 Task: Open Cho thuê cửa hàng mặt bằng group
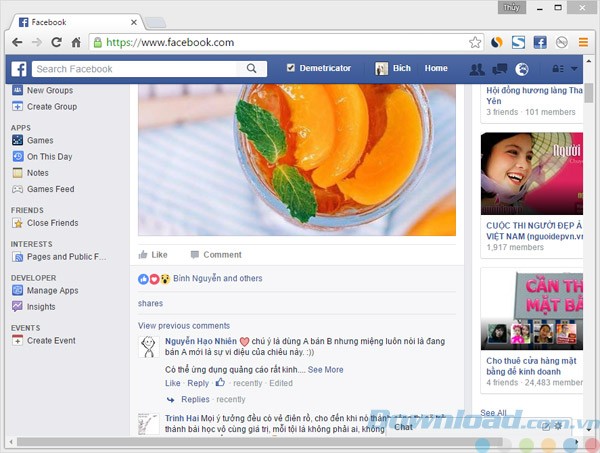(x=531, y=366)
